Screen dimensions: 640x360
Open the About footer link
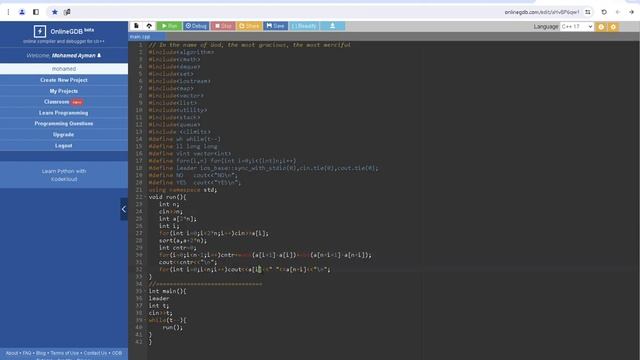coord(12,353)
